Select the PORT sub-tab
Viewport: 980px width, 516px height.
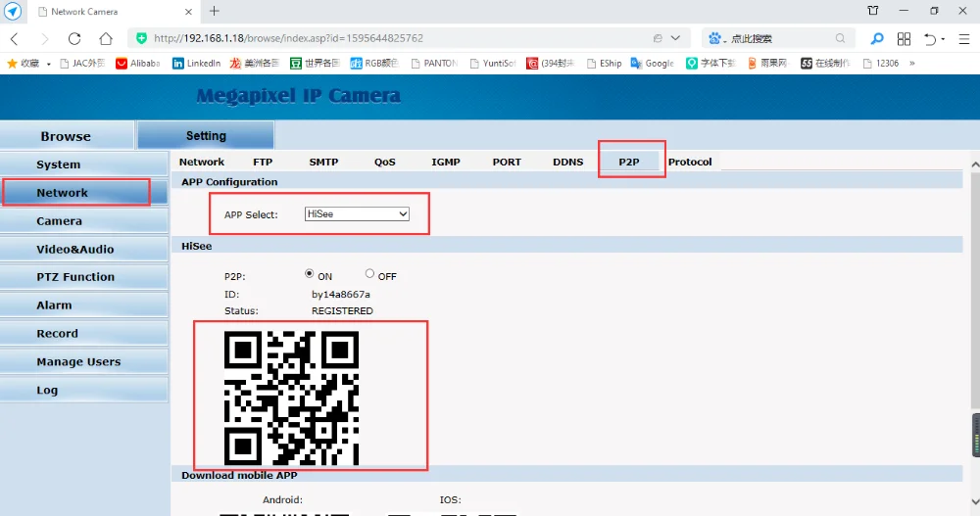click(x=507, y=162)
